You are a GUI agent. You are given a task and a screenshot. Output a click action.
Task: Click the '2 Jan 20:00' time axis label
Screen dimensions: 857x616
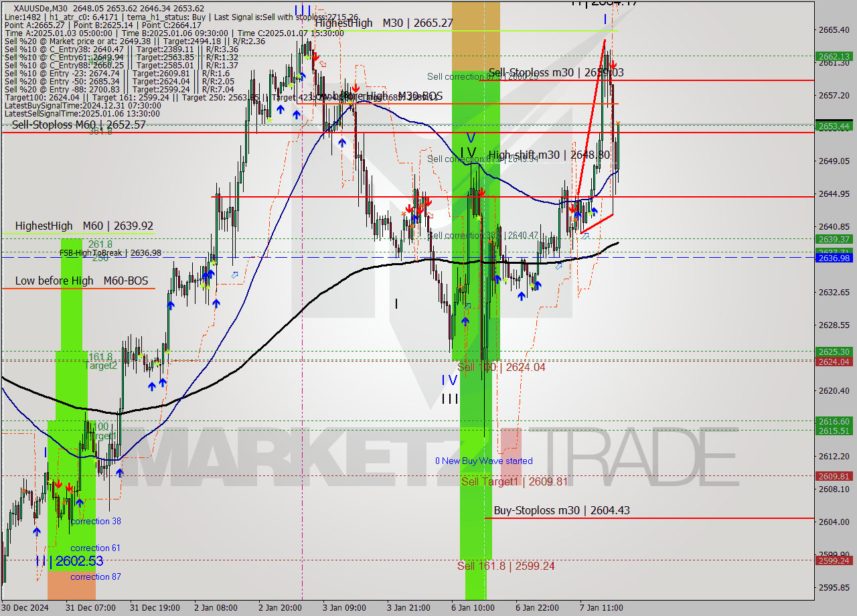click(x=281, y=607)
